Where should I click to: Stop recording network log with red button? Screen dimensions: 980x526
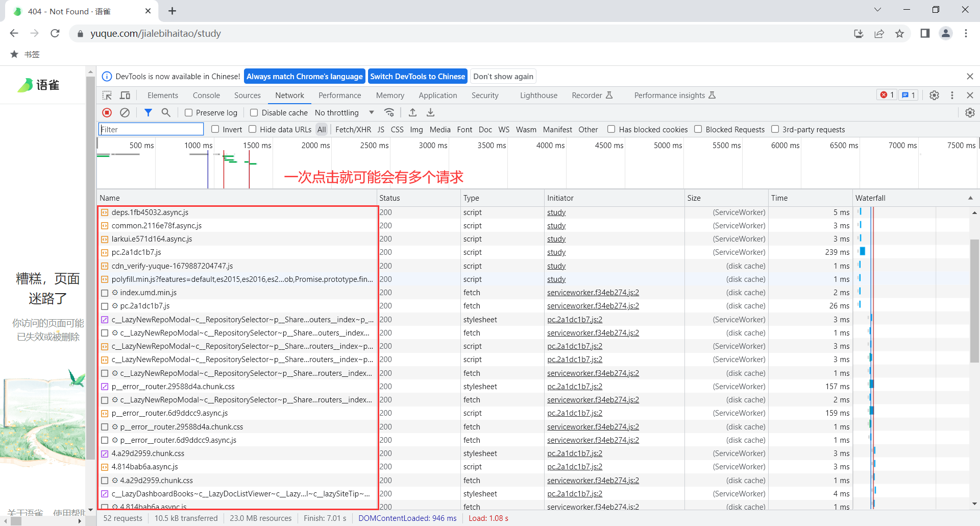tap(107, 112)
